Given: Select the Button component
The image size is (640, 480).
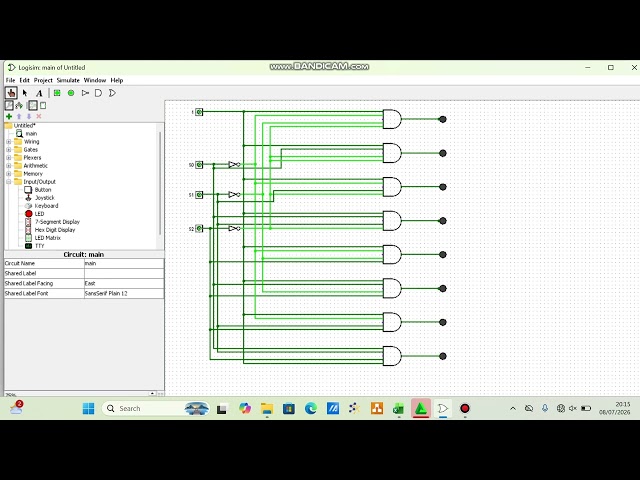Looking at the screenshot, I should tap(38, 190).
